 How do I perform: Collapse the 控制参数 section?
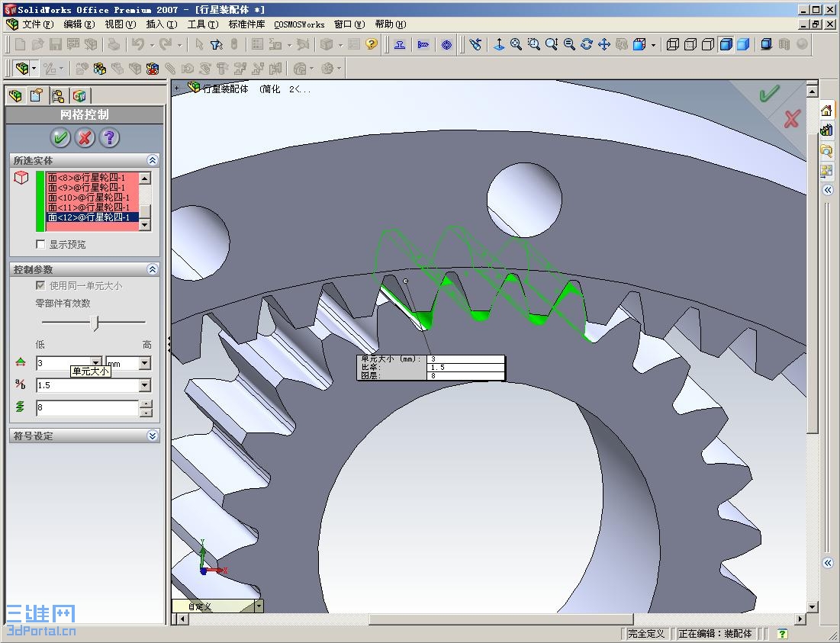coord(152,268)
